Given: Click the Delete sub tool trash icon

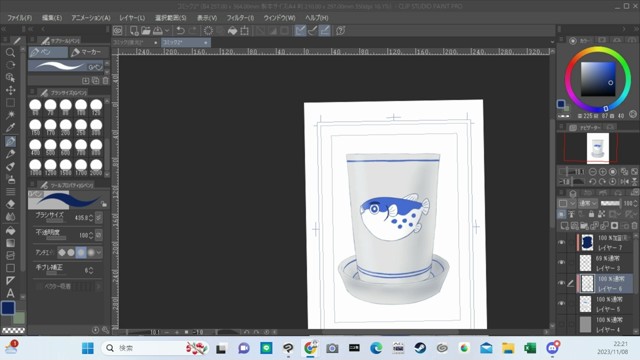Looking at the screenshot, I should pos(105,81).
